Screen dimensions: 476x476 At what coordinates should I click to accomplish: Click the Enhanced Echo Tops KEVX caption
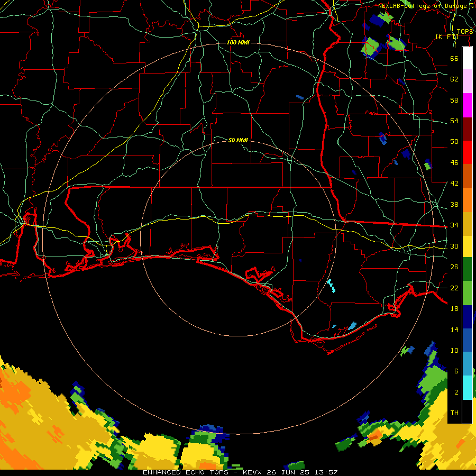(240, 472)
